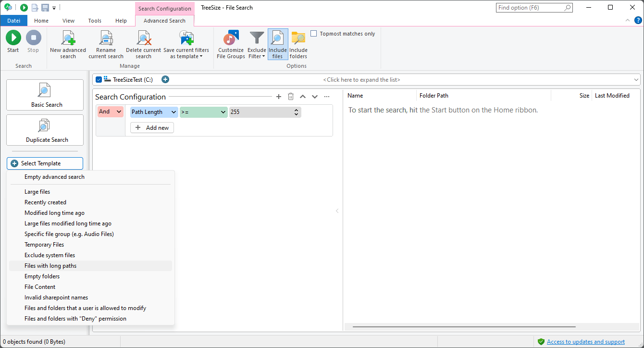Open the Path Length field dropdown

[x=154, y=112]
